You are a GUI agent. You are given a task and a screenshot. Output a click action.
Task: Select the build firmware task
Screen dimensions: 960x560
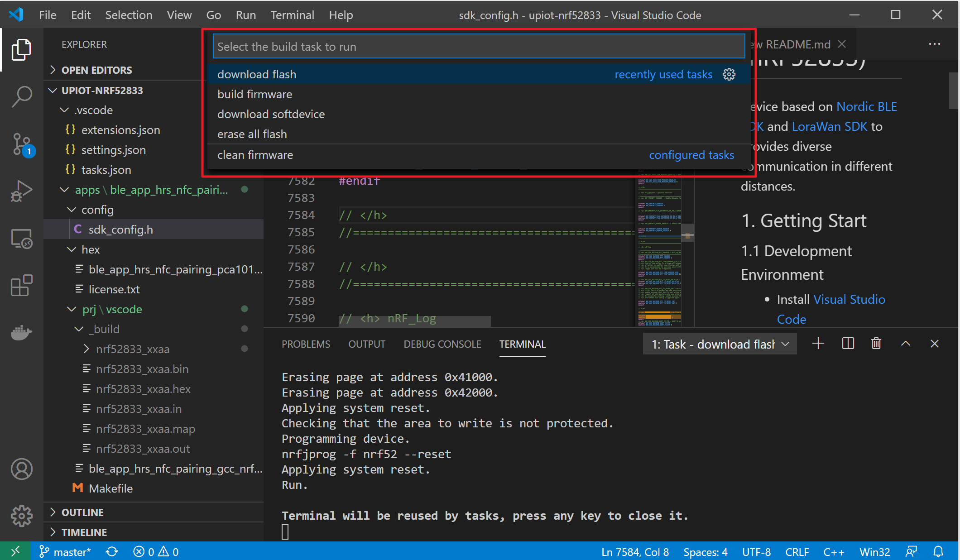[x=255, y=94]
